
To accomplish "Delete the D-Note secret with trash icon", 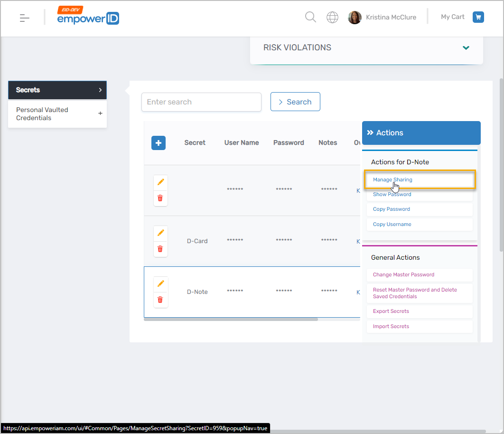I will tap(160, 299).
